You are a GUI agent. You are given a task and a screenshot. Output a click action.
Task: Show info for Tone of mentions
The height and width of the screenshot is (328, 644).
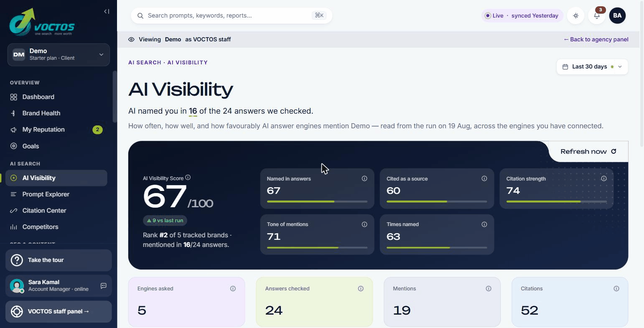point(364,224)
